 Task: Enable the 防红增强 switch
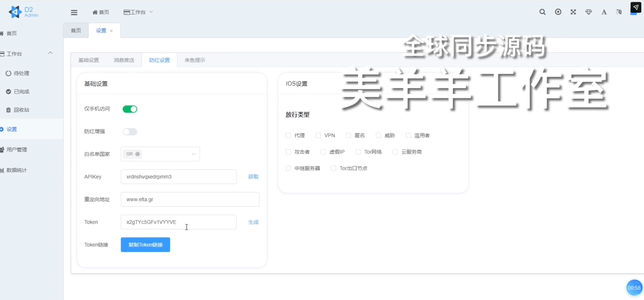pyautogui.click(x=130, y=132)
